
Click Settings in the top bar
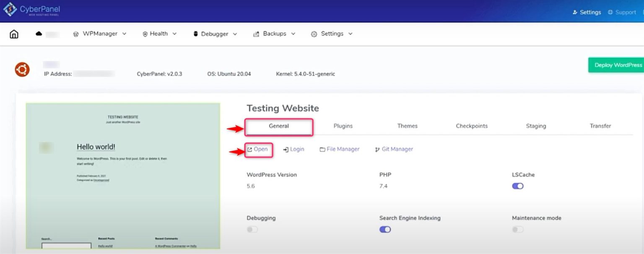pos(590,13)
